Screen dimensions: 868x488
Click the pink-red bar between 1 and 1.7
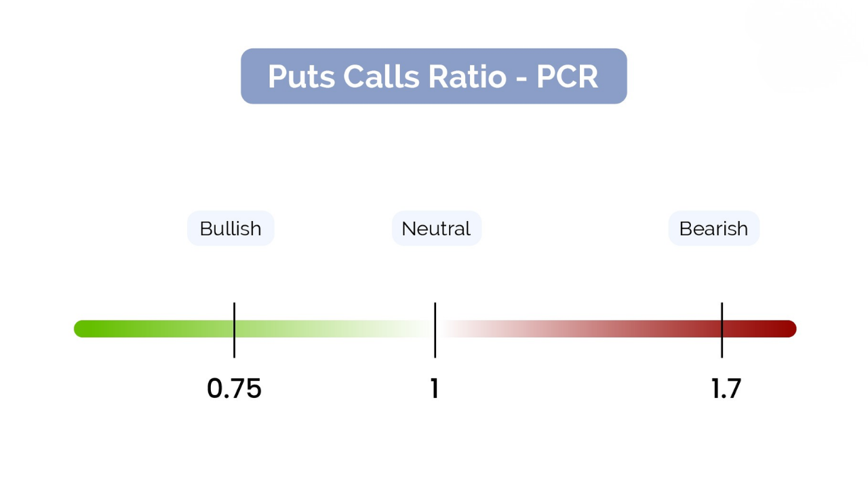(x=576, y=329)
